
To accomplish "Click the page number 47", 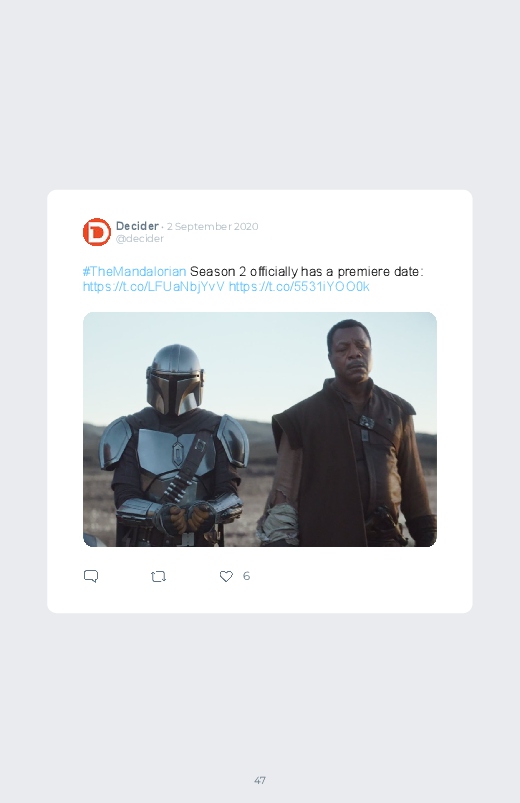I will coord(260,780).
